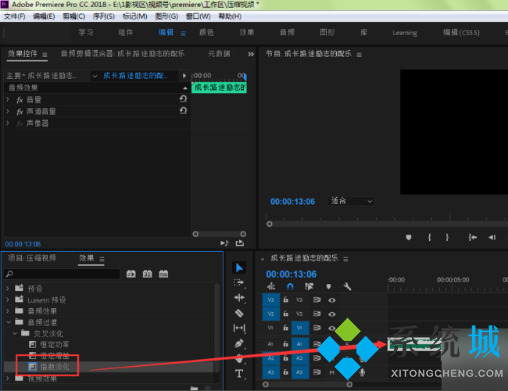Viewport: 508px width, 391px height.
Task: Open the 适合 zoom level dropdown
Action: click(x=351, y=201)
